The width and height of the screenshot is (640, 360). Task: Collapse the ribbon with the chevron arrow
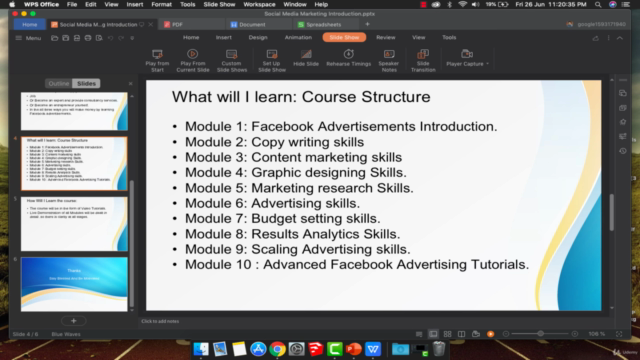pos(620,38)
